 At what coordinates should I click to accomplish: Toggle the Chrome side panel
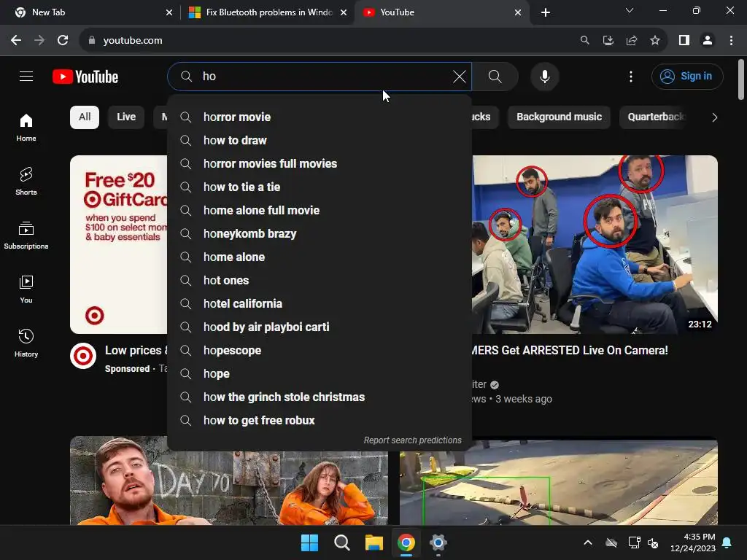(684, 41)
